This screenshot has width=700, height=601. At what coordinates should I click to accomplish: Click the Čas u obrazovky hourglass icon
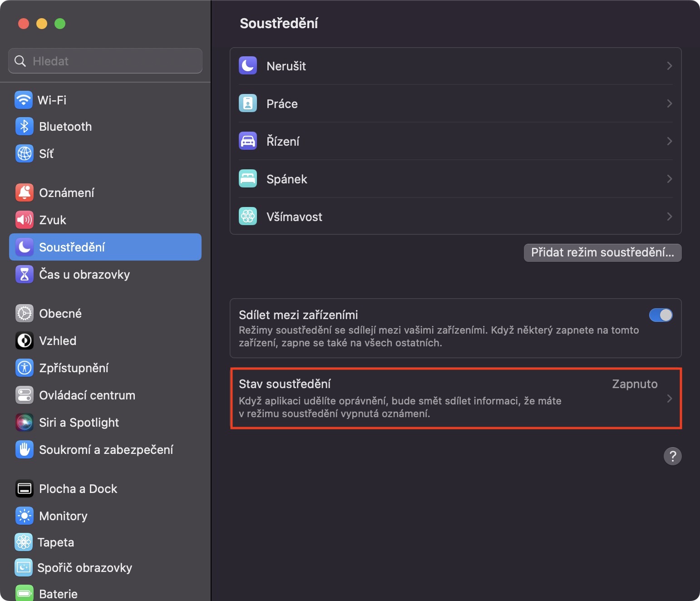[x=25, y=275]
